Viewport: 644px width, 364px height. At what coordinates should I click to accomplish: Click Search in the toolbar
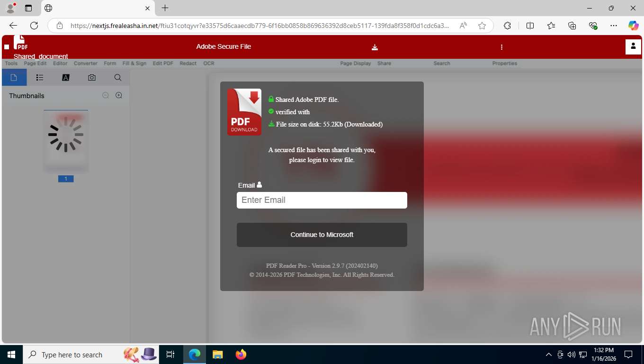tap(442, 63)
